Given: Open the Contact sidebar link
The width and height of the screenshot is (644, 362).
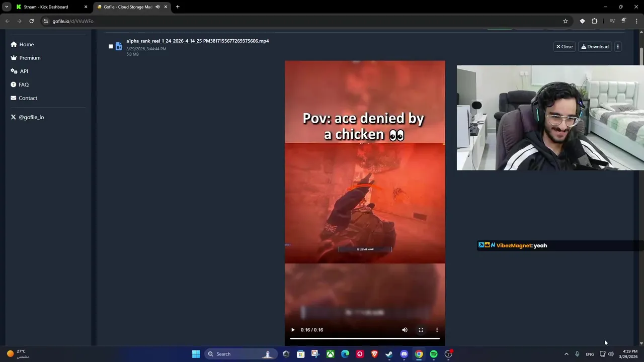Looking at the screenshot, I should tap(24, 98).
